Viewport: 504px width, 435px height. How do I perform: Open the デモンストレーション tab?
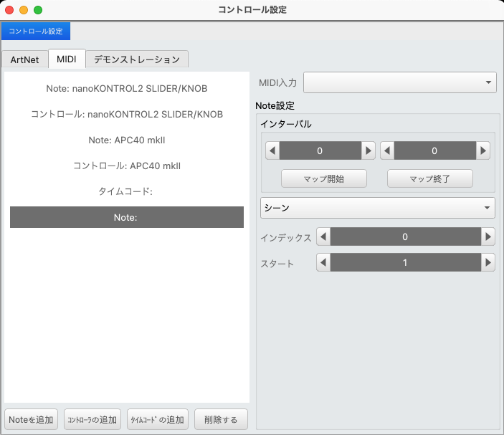(x=137, y=59)
